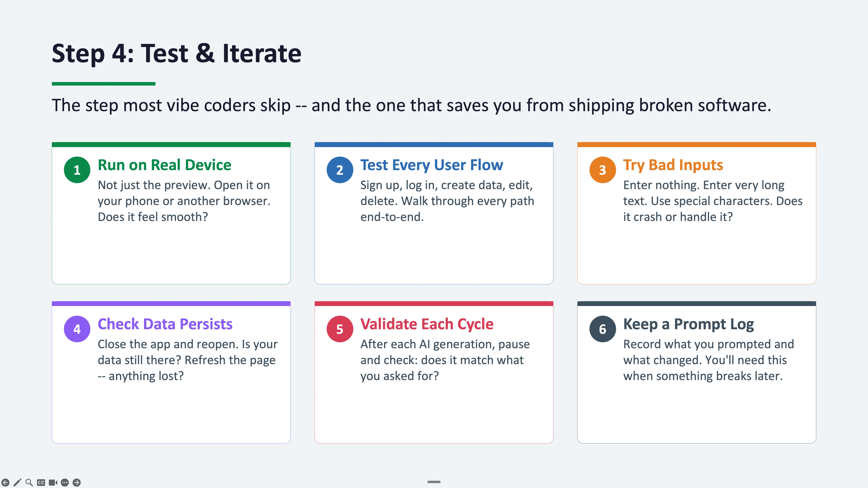Select the 'Check Data Persists' card
The width and height of the screenshot is (868, 488).
171,370
